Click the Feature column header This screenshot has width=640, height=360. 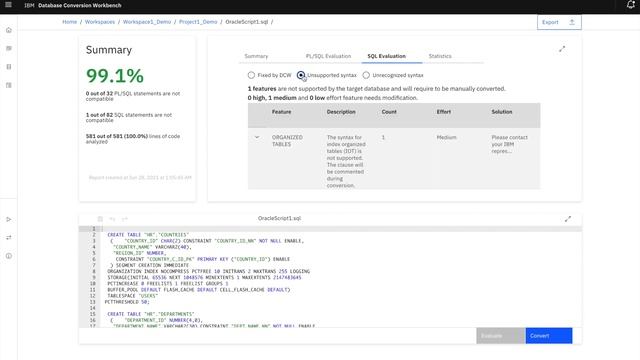point(282,112)
